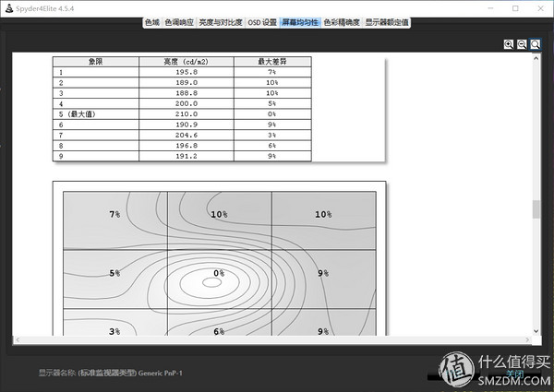Click the 0% label in the chart center
The height and width of the screenshot is (392, 554).
[219, 273]
